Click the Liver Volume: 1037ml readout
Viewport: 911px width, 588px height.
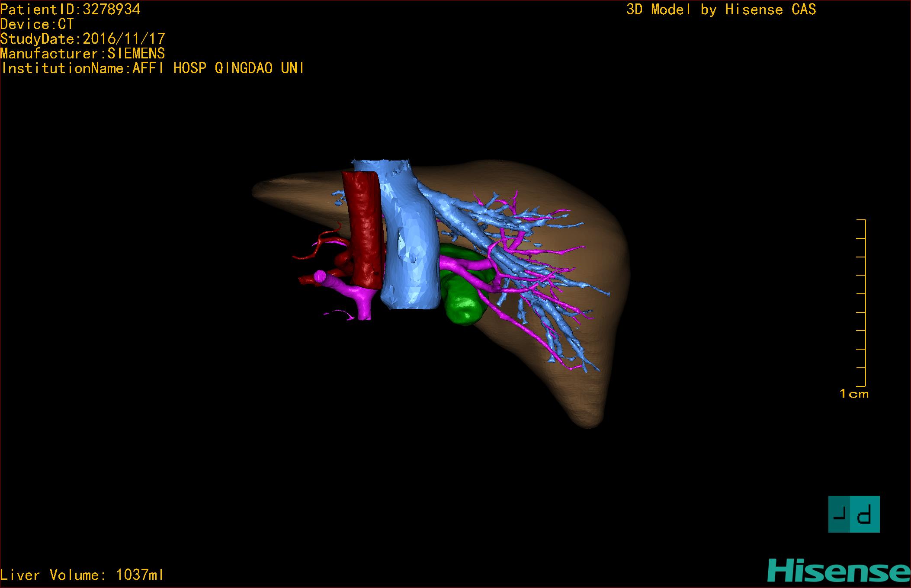pos(82,575)
